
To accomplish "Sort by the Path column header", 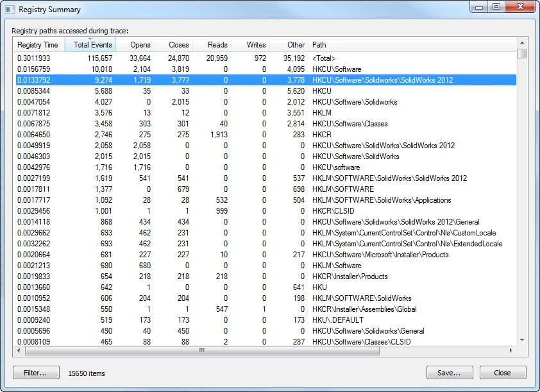I will (x=412, y=45).
